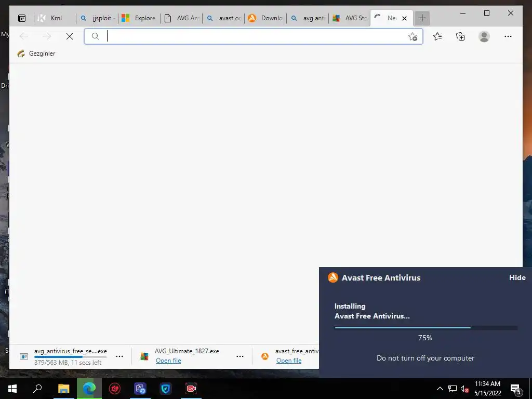Click the avg_antivirus_free download progress bar
The width and height of the screenshot is (532, 399).
(70, 357)
